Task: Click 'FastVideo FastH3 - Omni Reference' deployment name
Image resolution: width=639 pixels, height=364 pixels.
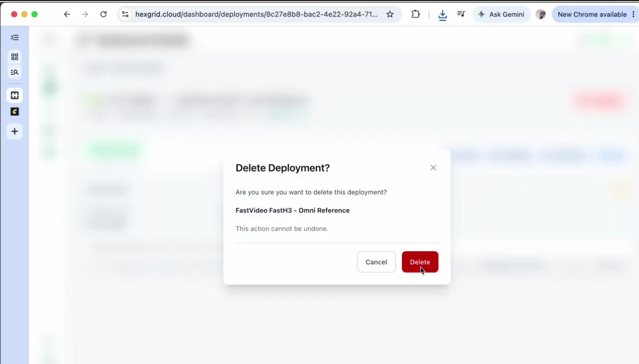Action: tap(293, 211)
